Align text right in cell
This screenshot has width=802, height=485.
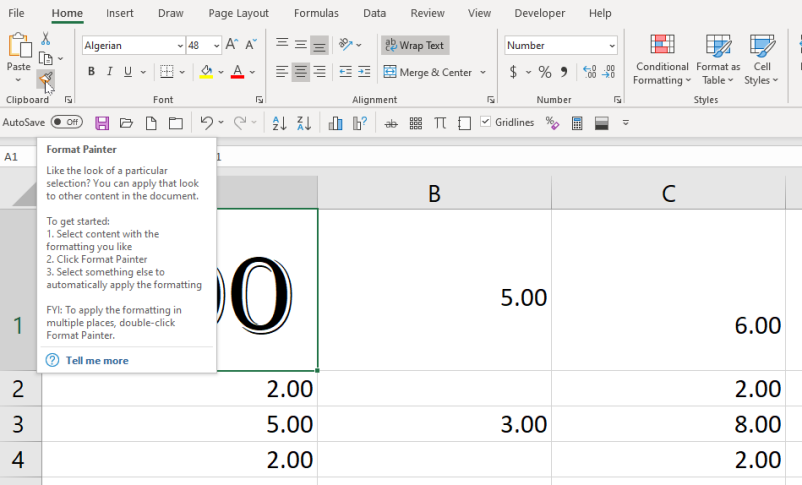click(319, 72)
